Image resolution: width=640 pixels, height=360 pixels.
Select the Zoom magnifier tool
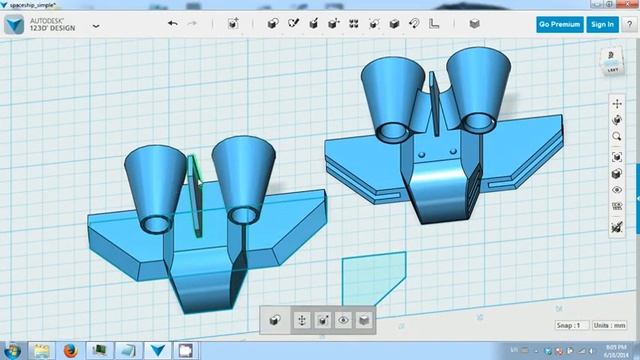617,136
